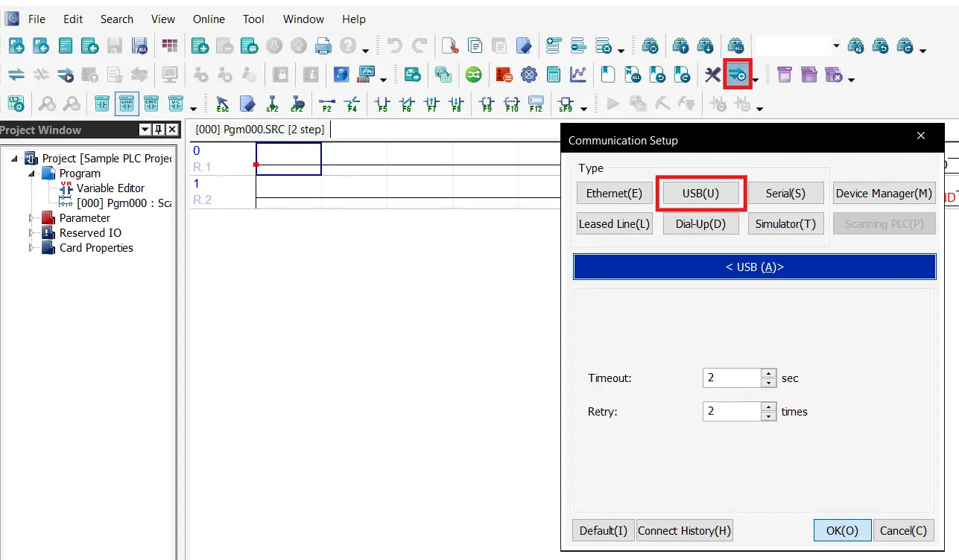Click the Save All toolbar icon
Image resolution: width=959 pixels, height=560 pixels.
(x=139, y=45)
